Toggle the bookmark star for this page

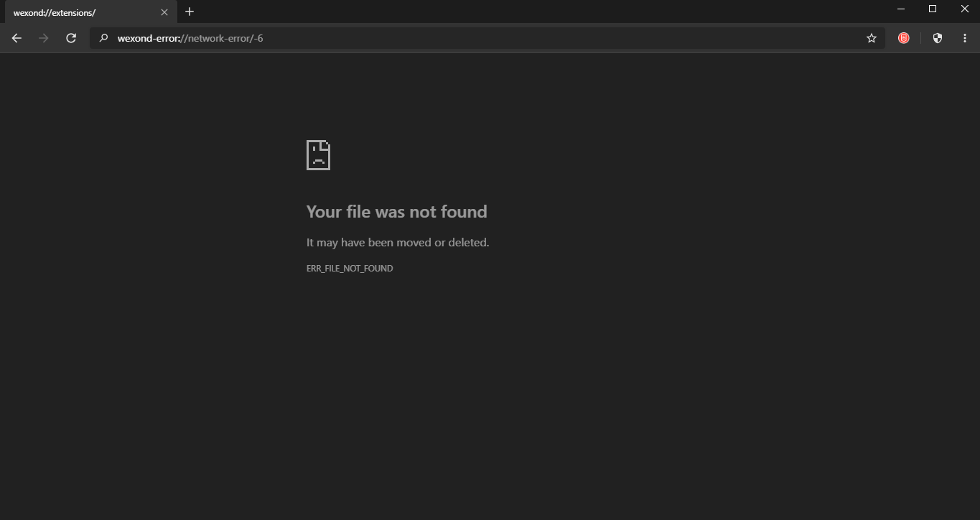[871, 38]
